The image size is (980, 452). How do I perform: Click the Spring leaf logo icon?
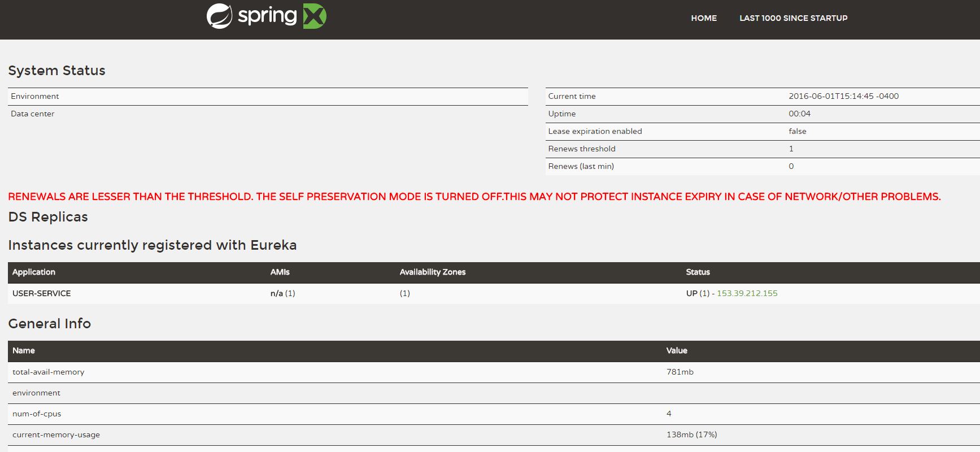219,16
